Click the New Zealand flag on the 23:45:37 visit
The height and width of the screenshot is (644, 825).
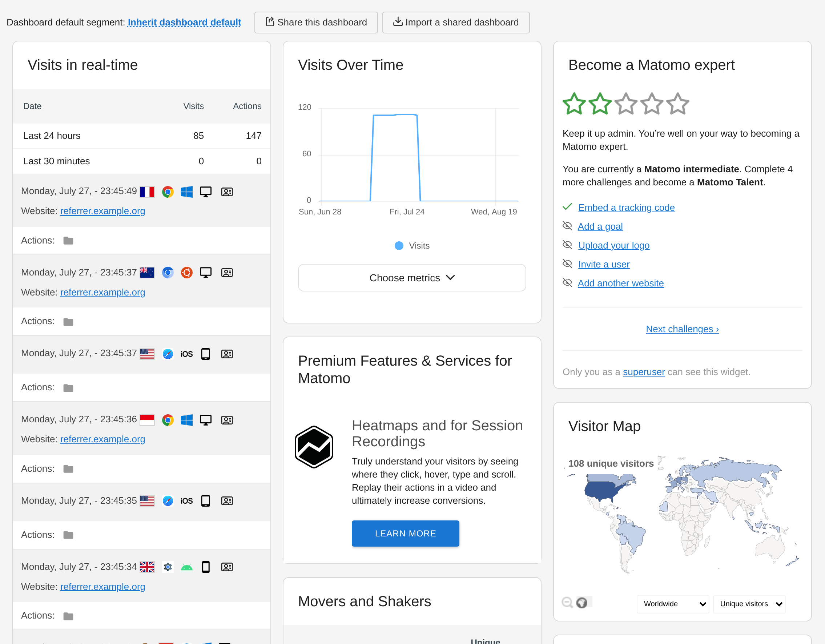click(x=147, y=272)
